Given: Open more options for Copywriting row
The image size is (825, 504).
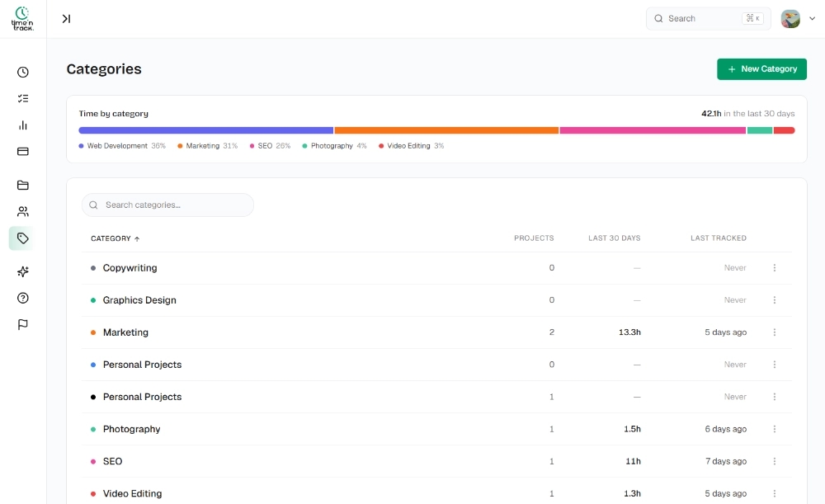Looking at the screenshot, I should 775,268.
